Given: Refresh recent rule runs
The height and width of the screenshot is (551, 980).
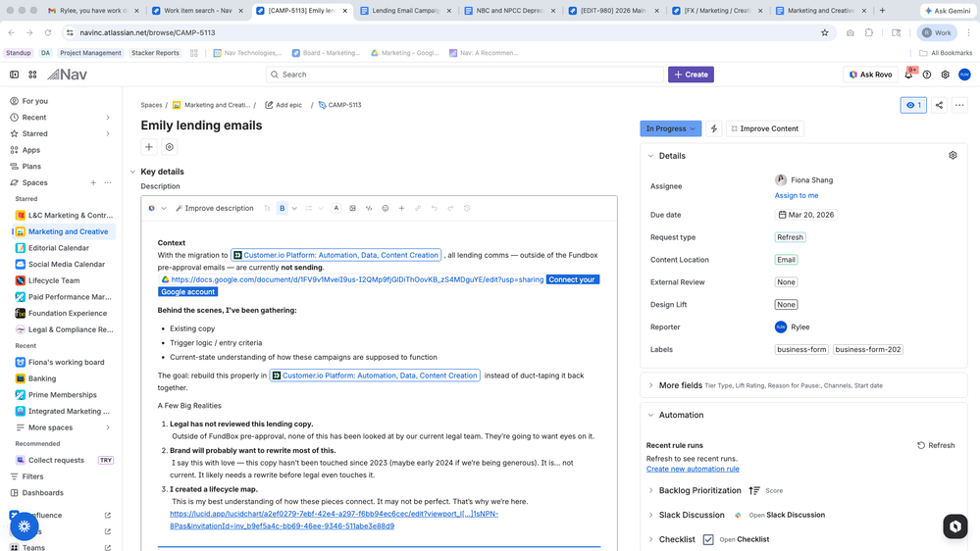Looking at the screenshot, I should [x=936, y=445].
